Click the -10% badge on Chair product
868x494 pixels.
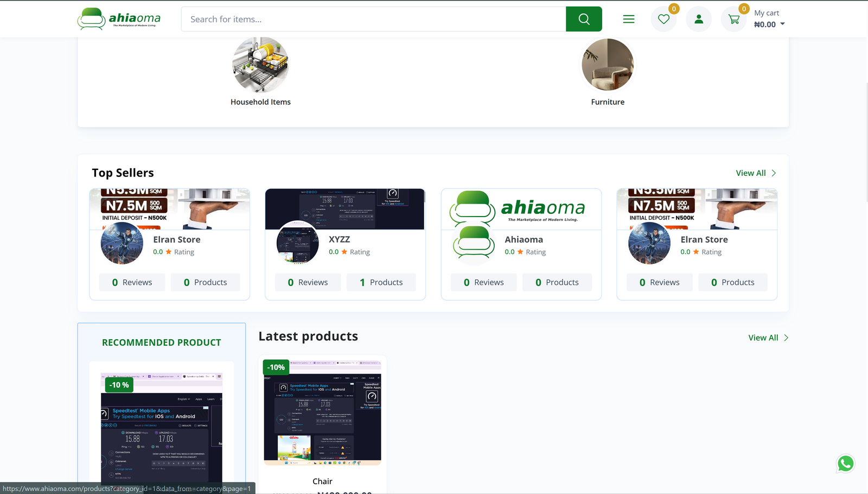click(x=276, y=368)
